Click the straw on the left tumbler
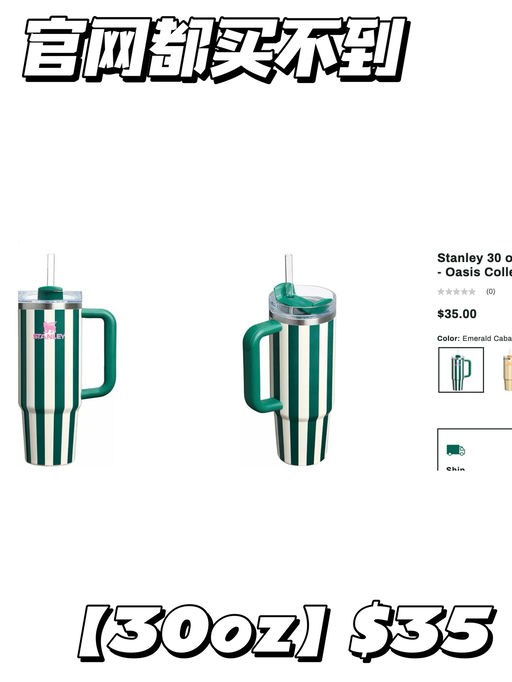This screenshot has width=512, height=682. (51, 270)
